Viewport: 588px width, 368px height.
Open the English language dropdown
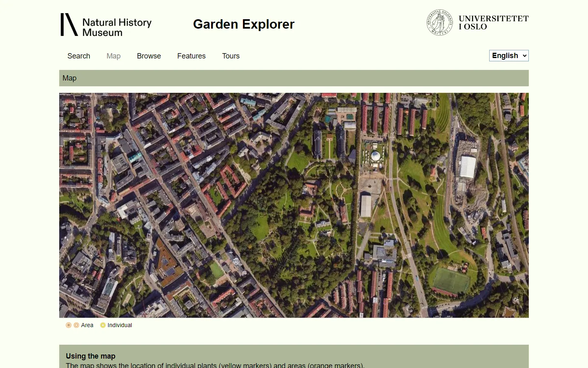(509, 56)
